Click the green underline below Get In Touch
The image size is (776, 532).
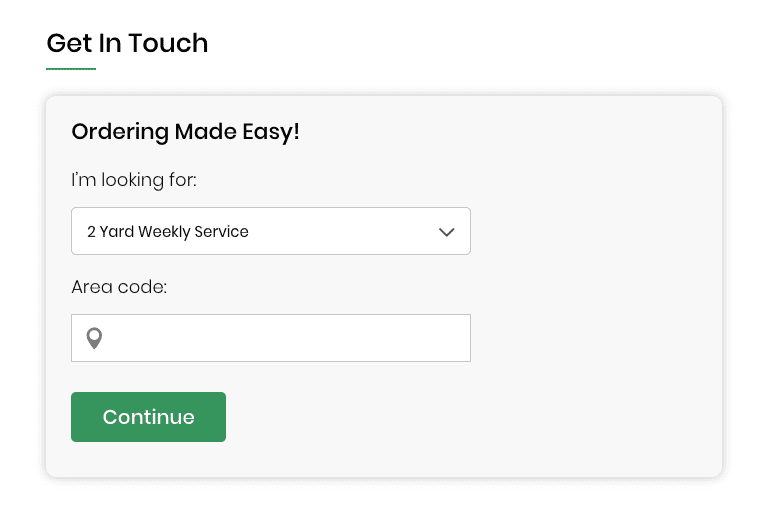71,69
